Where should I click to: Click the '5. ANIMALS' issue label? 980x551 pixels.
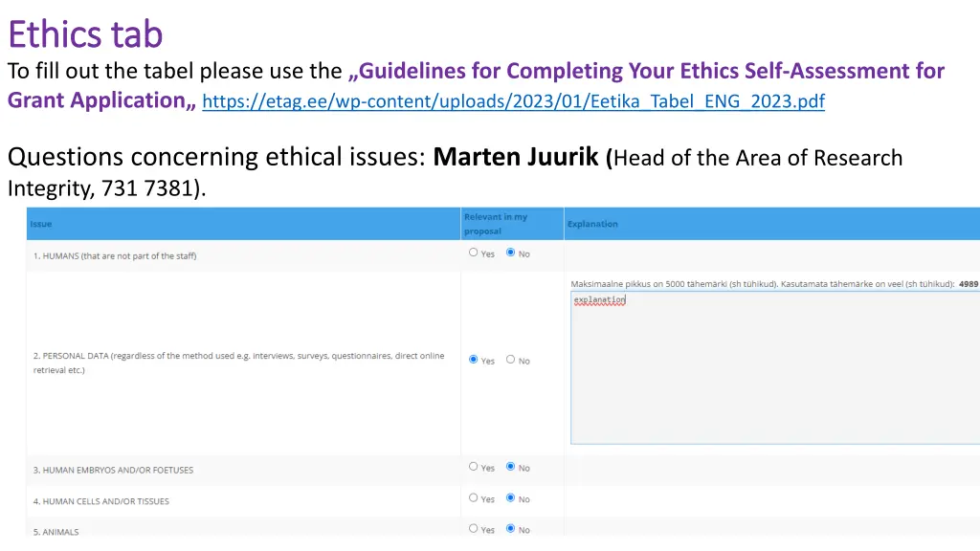pos(56,532)
